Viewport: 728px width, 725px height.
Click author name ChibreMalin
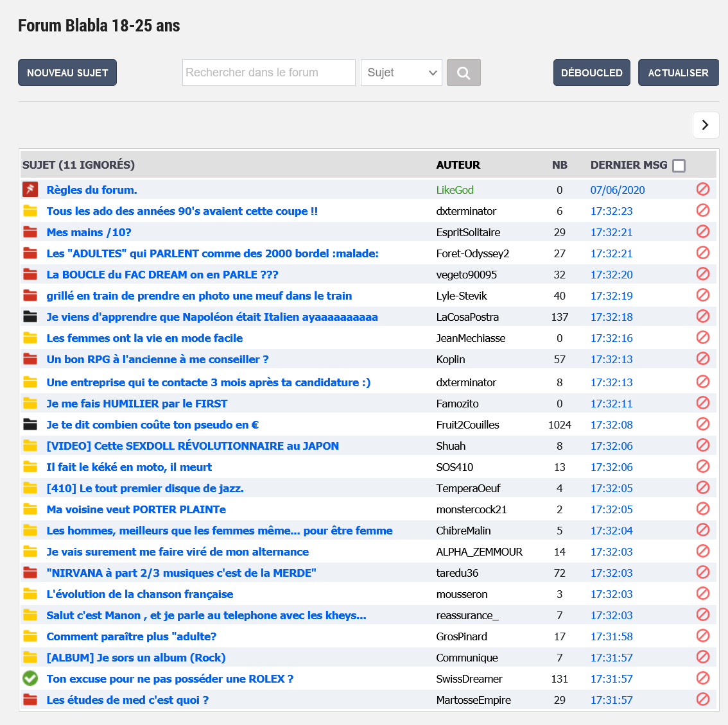[x=464, y=531]
